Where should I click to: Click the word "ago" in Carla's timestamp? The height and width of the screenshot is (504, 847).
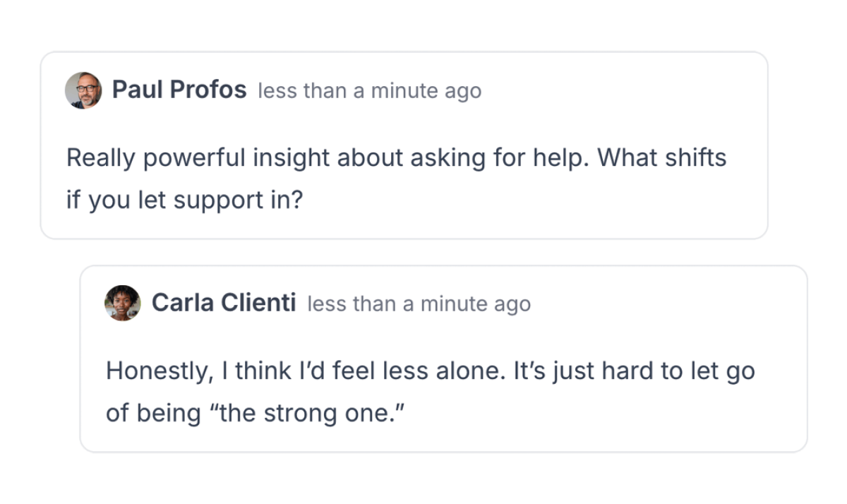pyautogui.click(x=512, y=304)
